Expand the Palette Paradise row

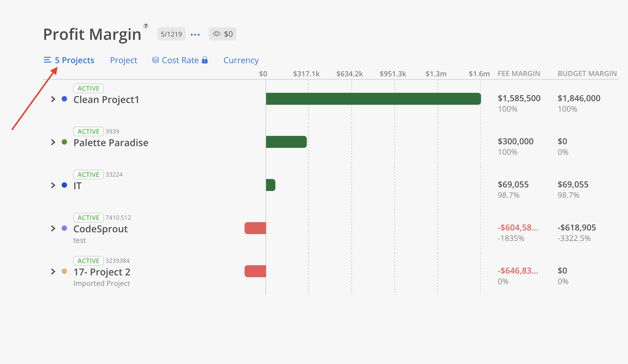tap(53, 142)
